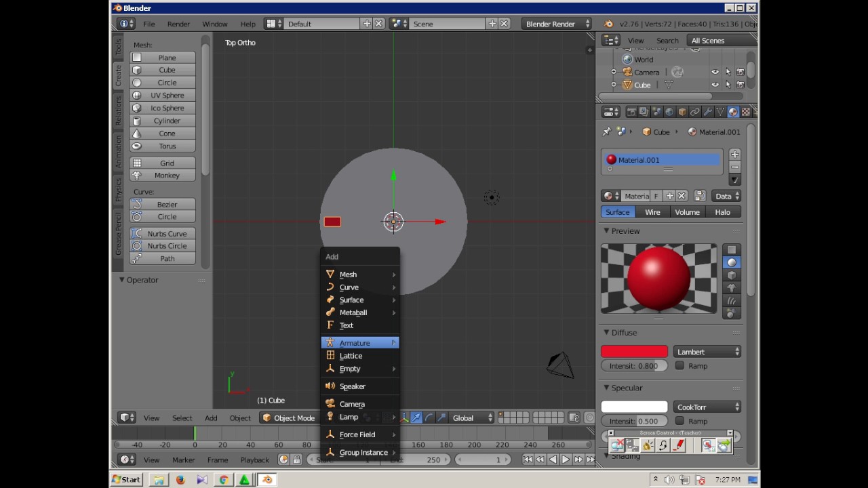Jump to the timeline's first frame

528,460
